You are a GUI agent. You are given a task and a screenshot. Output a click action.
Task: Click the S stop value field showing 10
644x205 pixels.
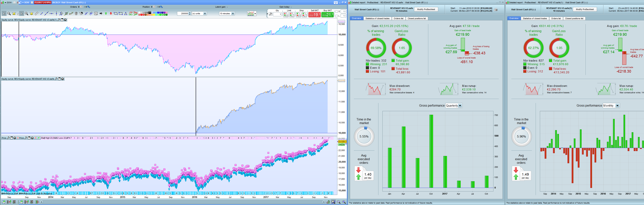[344, 11]
